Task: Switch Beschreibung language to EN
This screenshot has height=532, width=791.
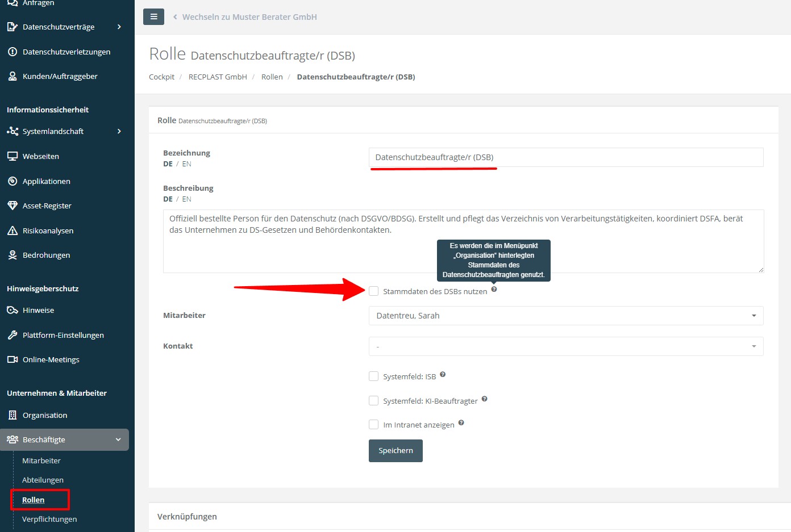Action: (x=186, y=199)
